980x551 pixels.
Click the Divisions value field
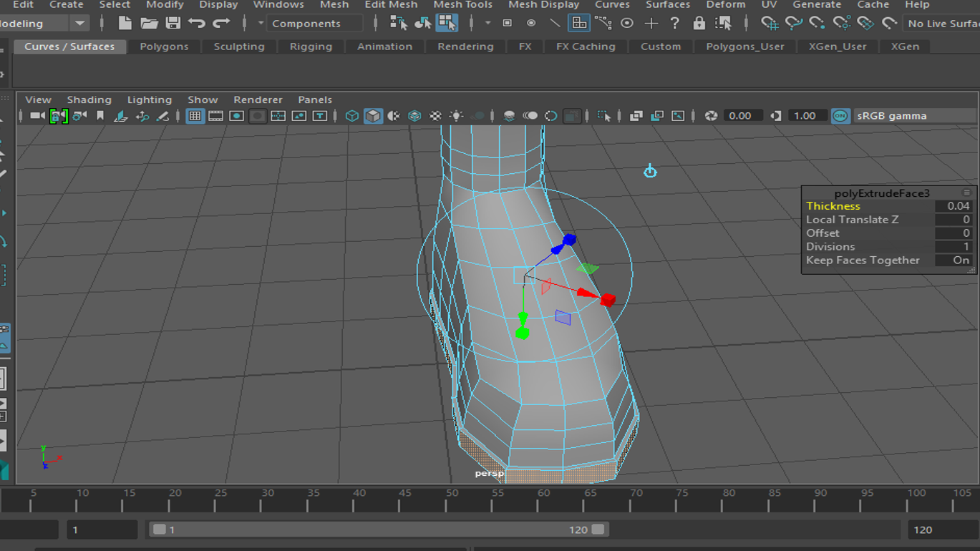click(954, 247)
